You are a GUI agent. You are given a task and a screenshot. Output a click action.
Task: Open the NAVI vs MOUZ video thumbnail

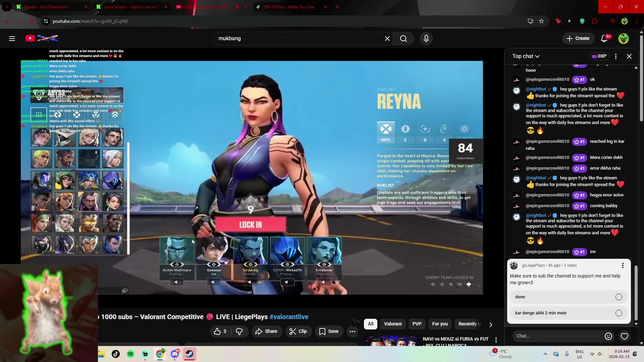click(x=392, y=341)
